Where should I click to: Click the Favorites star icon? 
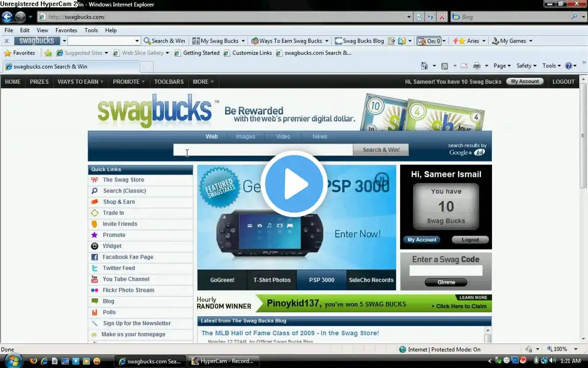click(8, 53)
